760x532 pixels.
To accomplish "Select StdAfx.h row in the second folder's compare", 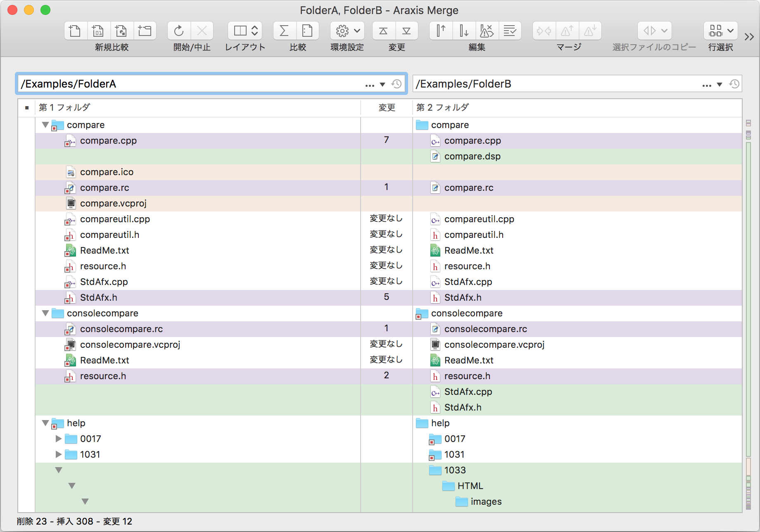I will click(x=463, y=297).
